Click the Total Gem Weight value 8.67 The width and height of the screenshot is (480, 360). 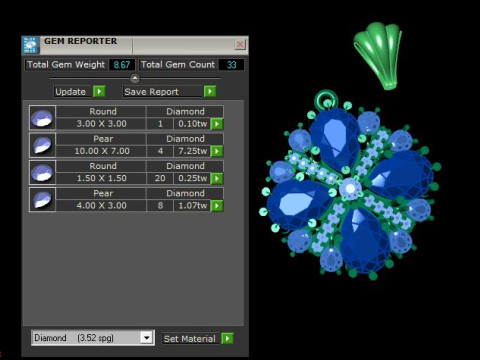tap(122, 65)
